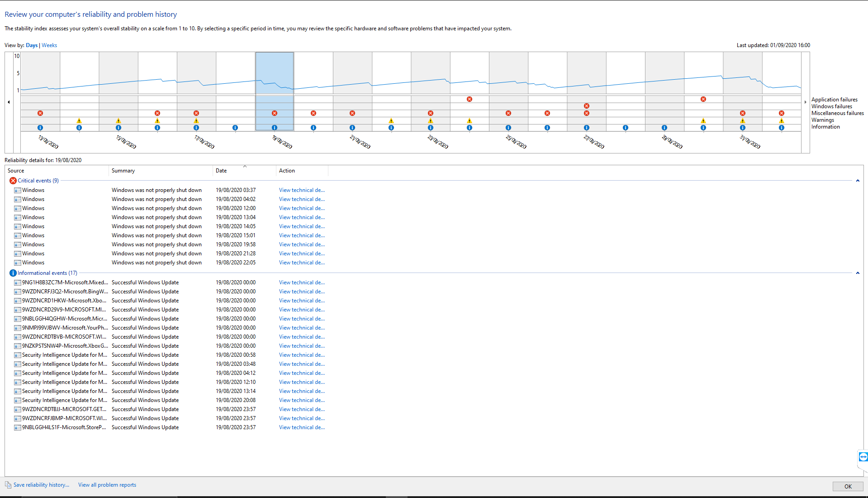Sort the list by the Source column header
This screenshot has height=498, width=868.
point(57,171)
